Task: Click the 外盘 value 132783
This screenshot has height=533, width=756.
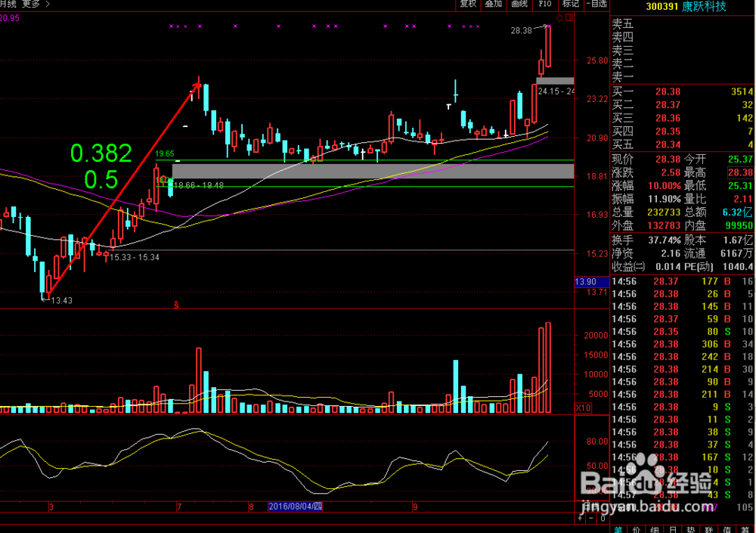Action: (x=664, y=226)
